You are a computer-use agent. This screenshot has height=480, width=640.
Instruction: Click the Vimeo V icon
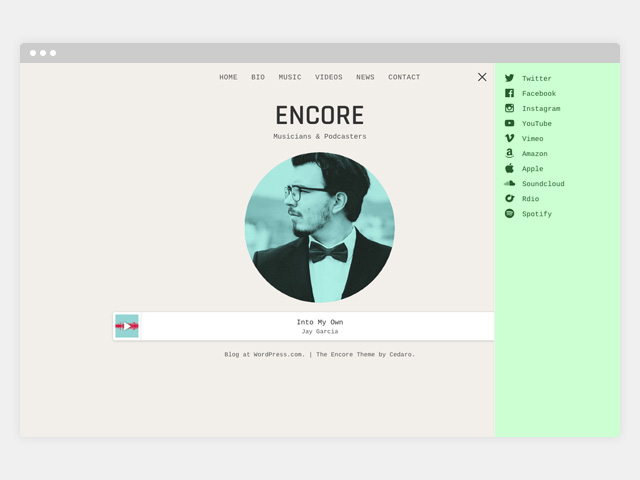tap(509, 138)
